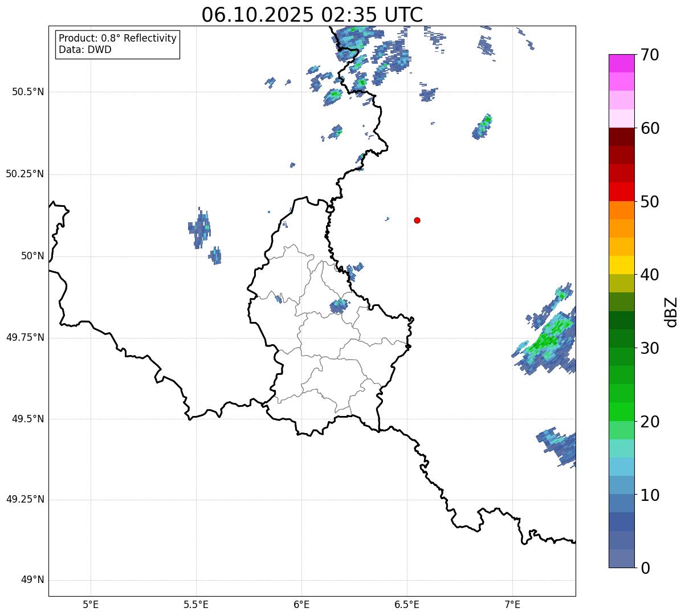Screen dimensions: 685x616
Task: Click the 5°E longitude label
Action: coord(91,604)
